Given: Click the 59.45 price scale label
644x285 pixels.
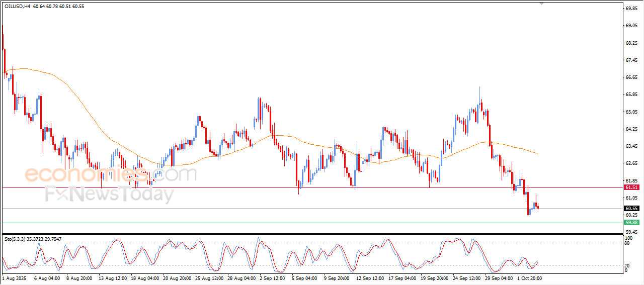Looking at the screenshot, I should tap(631, 232).
